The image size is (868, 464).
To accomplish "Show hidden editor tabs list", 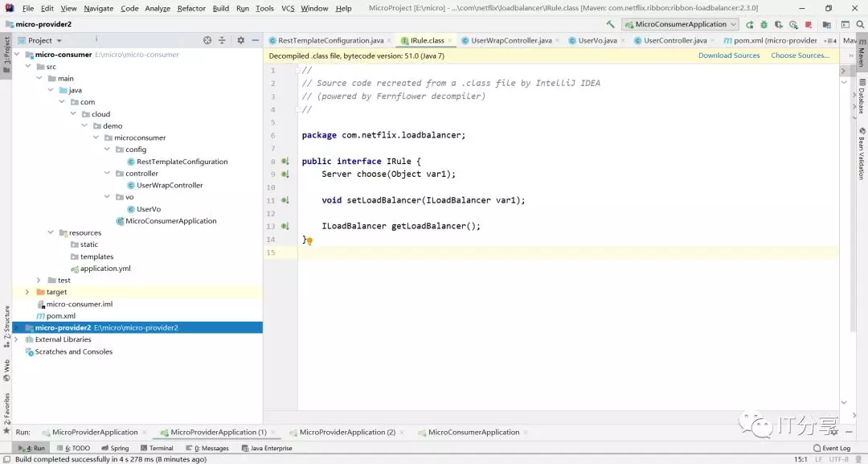I will click(x=829, y=40).
